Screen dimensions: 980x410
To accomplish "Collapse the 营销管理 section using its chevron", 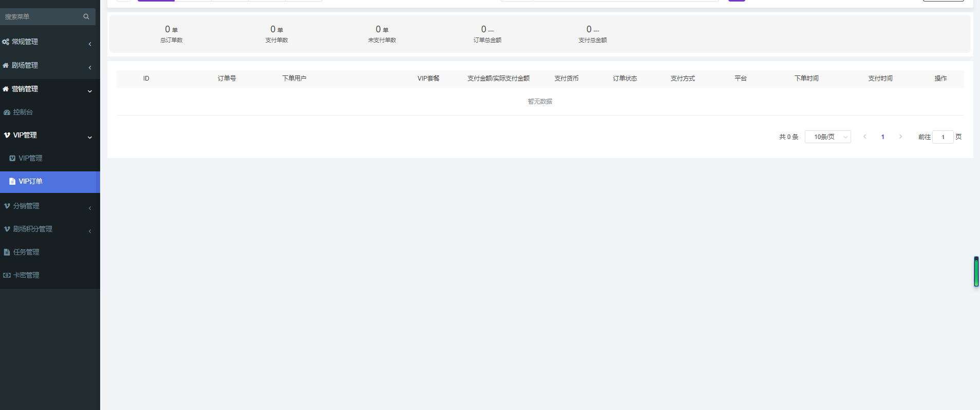I will click(x=90, y=91).
